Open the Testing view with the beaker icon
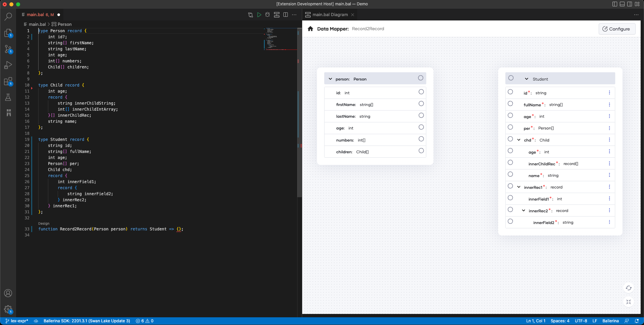644x325 pixels. (8, 97)
